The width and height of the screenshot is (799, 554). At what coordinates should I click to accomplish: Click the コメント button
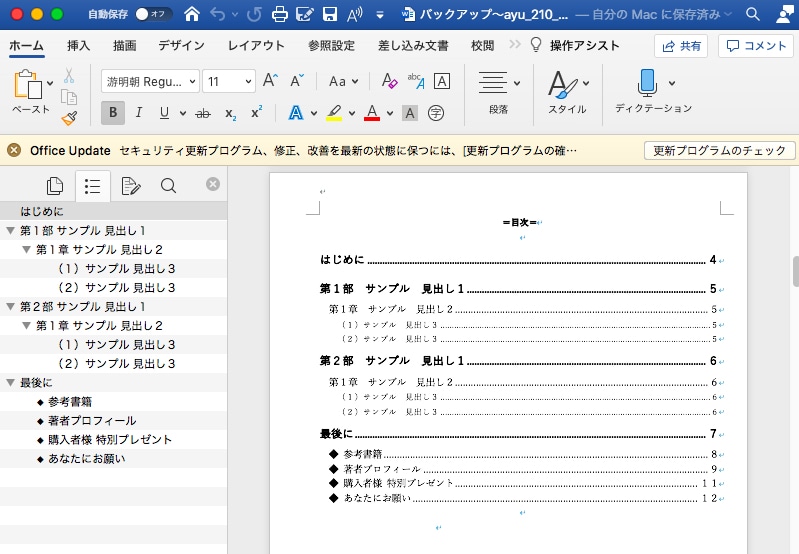(756, 46)
